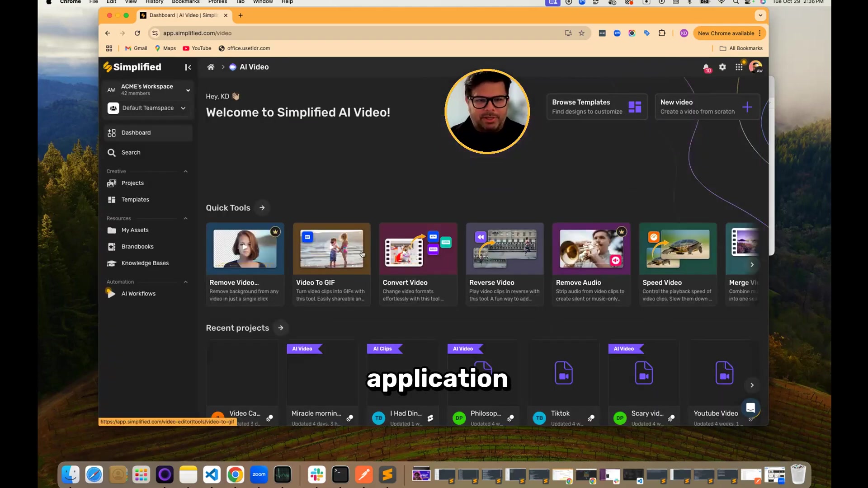Open the settings gear in app header
868x488 pixels.
[722, 67]
